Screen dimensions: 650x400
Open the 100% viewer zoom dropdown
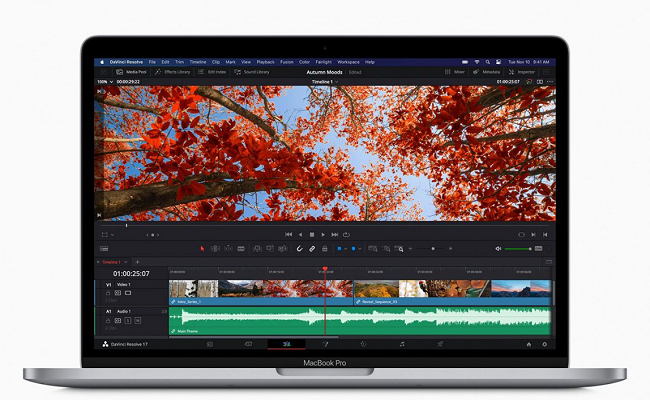click(x=105, y=82)
